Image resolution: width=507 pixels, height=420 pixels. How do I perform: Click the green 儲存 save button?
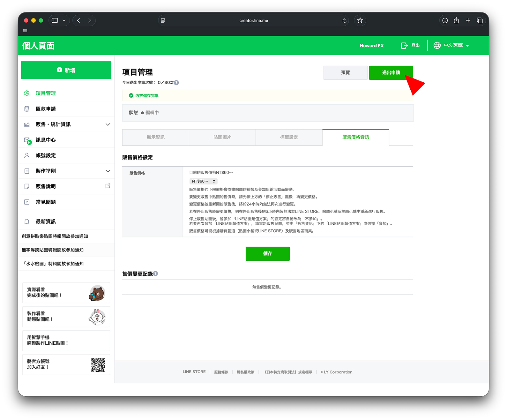268,254
